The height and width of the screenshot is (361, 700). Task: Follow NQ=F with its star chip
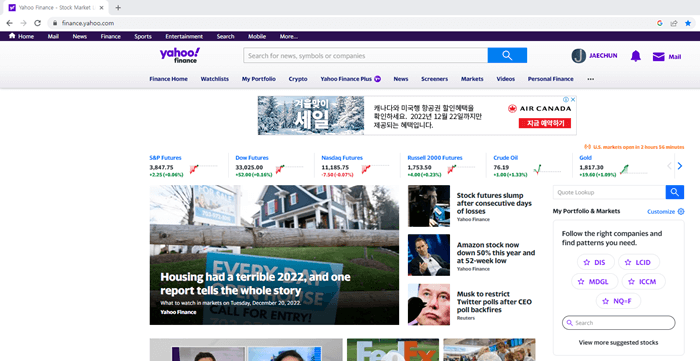[x=618, y=301]
